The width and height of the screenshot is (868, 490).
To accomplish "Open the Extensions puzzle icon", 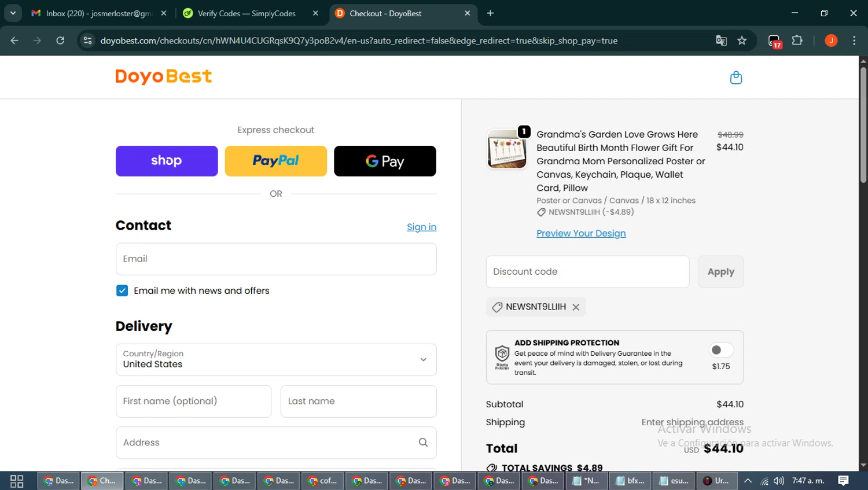I will [x=797, y=40].
